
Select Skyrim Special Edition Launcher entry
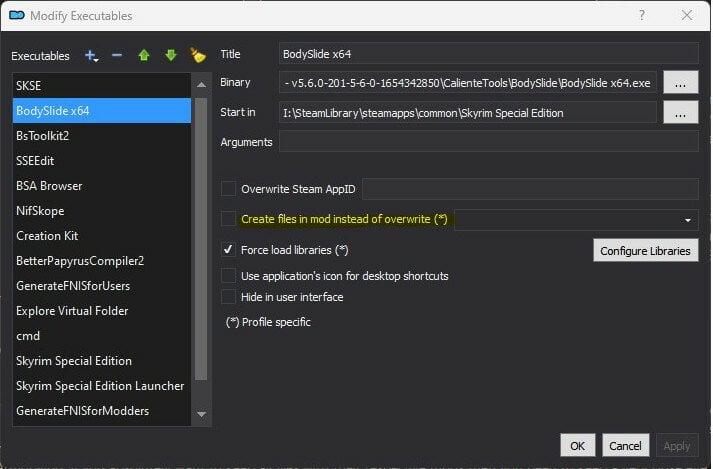[x=102, y=386]
